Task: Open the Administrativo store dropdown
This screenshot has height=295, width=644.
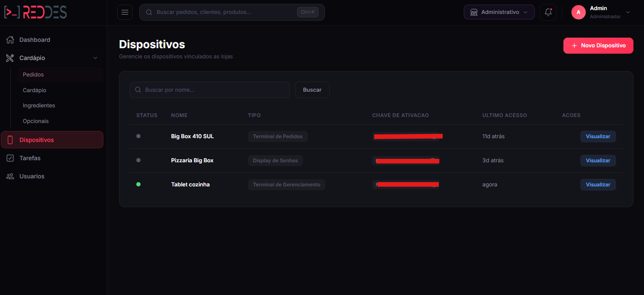Action: (x=499, y=12)
